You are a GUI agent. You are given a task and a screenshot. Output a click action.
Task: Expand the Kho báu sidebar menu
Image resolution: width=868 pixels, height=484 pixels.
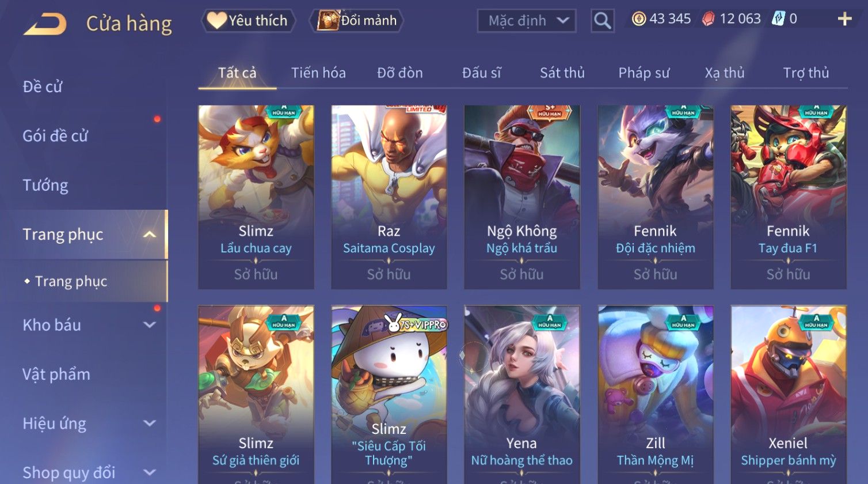[x=149, y=325]
